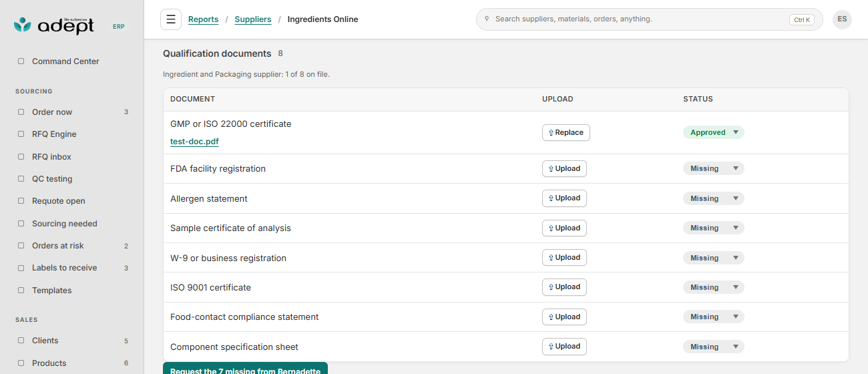Click the RFQ inbox sidebar icon
Screen dimensions: 868x374
coord(21,157)
